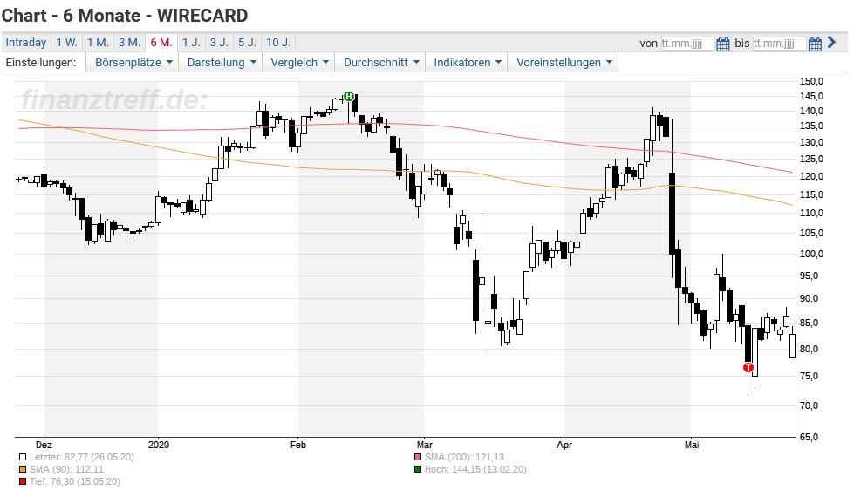The width and height of the screenshot is (854, 504).
Task: Click the 'Feb' x-axis label
Action: tap(298, 445)
